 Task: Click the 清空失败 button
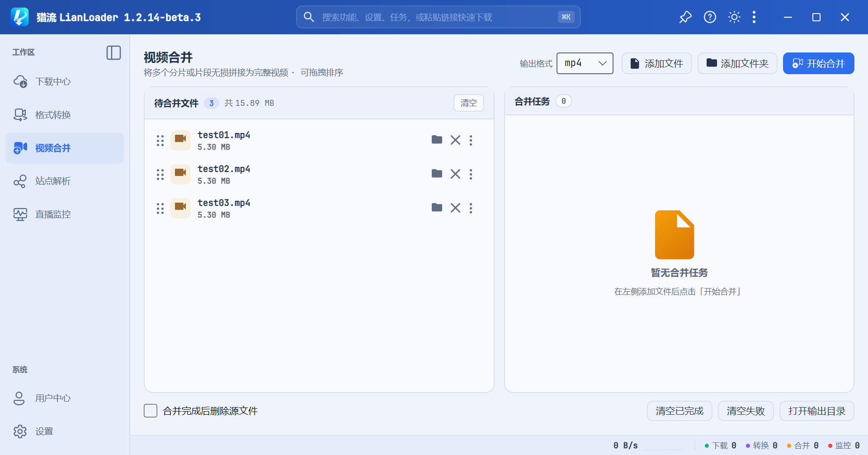746,411
